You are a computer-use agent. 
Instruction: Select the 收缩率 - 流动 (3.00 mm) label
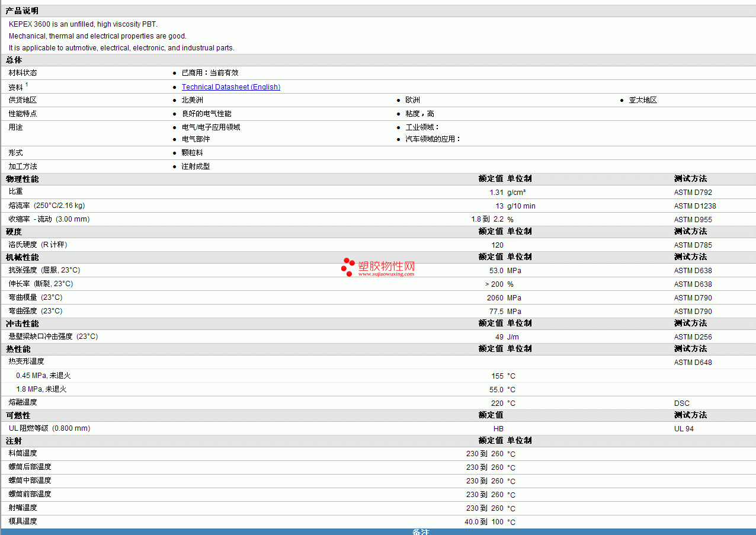click(49, 219)
